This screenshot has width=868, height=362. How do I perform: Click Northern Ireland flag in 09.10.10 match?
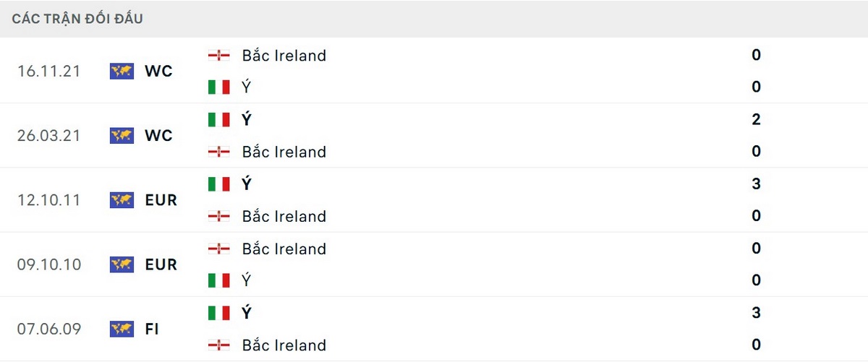click(218, 249)
